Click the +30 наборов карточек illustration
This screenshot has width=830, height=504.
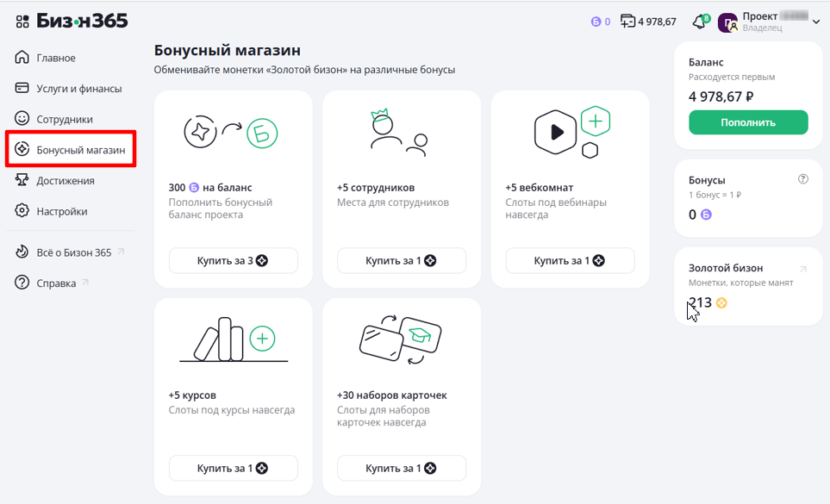(x=401, y=339)
